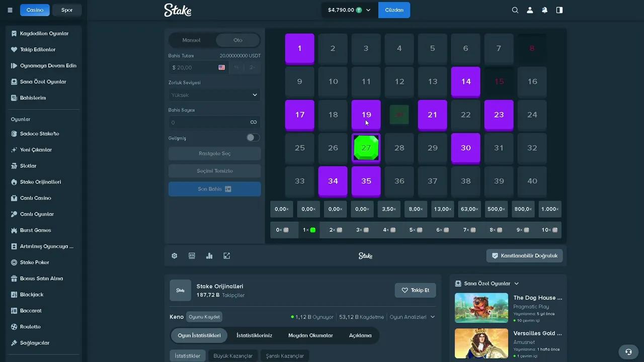Show the Şanslı Kazançlar tab
This screenshot has width=644, height=362.
pos(285,356)
